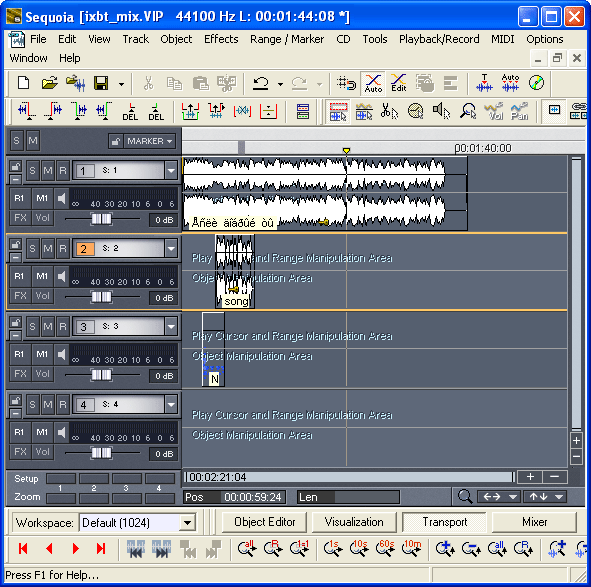Select the Pan curve draw mode
591x587 pixels.
519,111
